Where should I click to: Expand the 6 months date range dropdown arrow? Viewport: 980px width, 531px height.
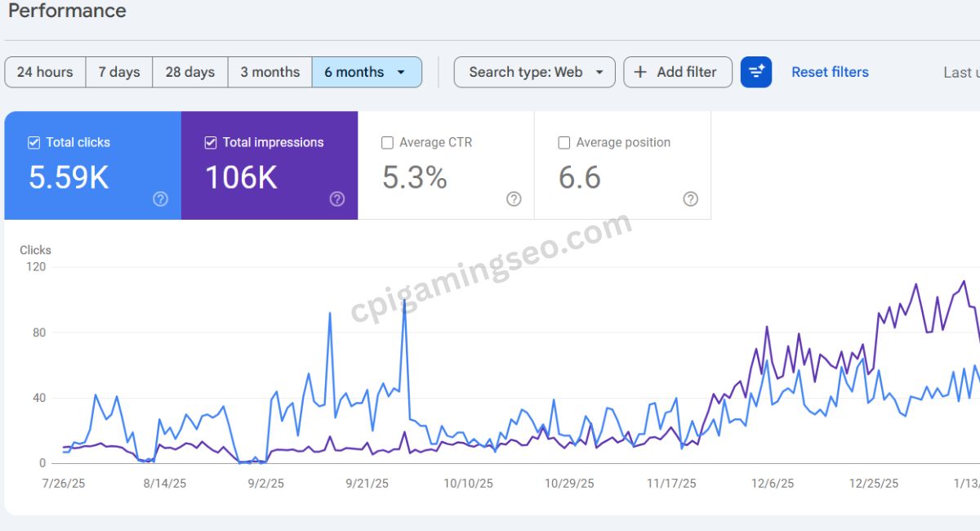click(401, 72)
